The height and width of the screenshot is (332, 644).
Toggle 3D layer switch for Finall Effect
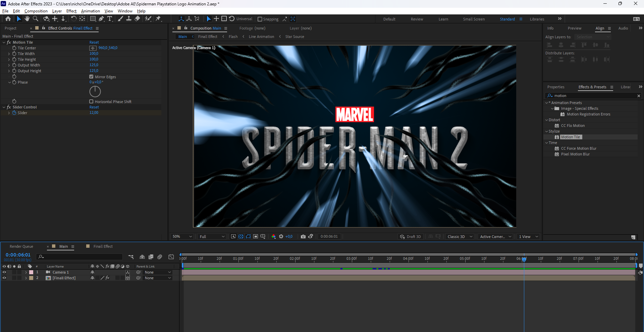click(127, 278)
